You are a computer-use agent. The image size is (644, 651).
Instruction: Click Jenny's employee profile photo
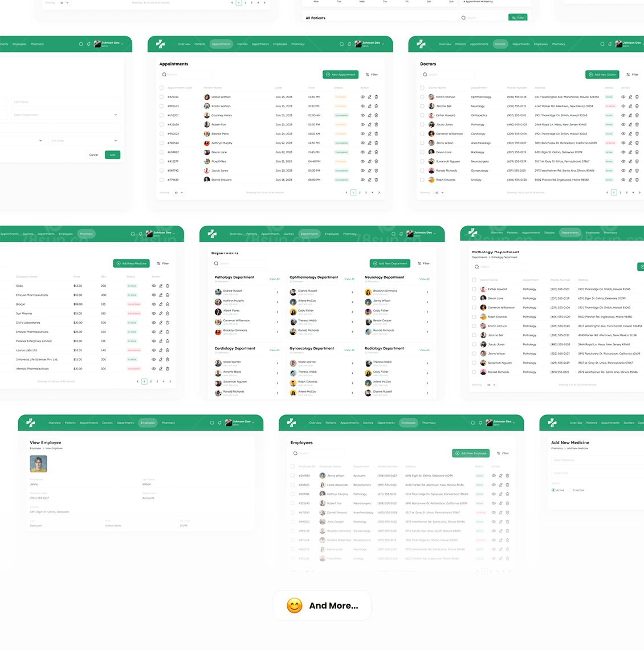(x=38, y=464)
